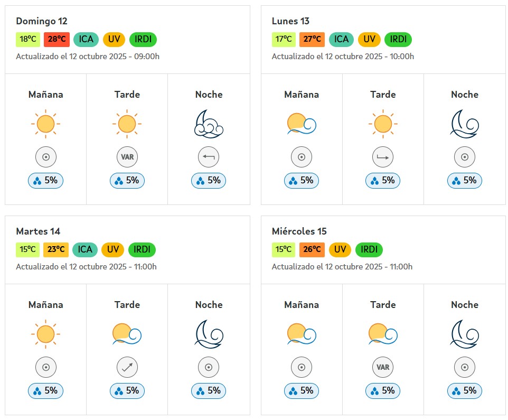Click Tuesday afternoon wind direction arrow
This screenshot has height=420, width=508.
point(127,367)
